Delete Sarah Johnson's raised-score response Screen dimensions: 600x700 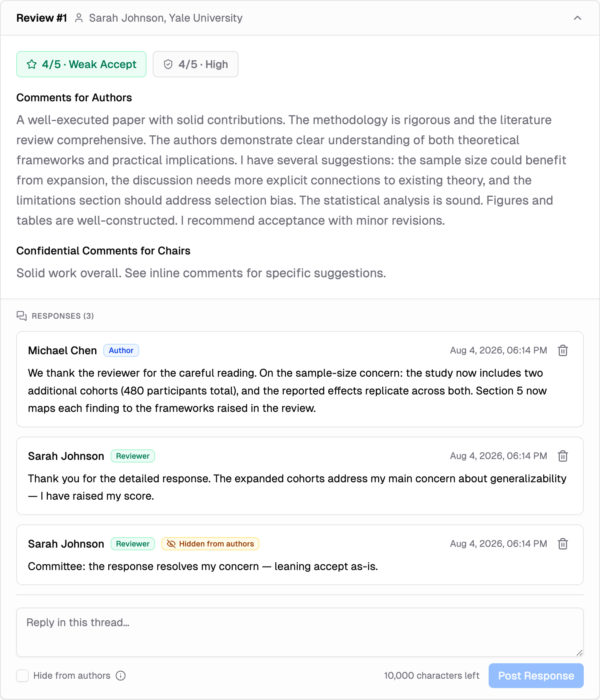point(563,456)
